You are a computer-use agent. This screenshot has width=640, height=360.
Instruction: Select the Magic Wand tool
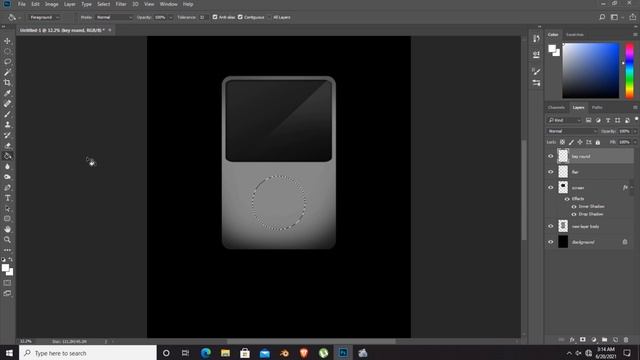[x=7, y=72]
